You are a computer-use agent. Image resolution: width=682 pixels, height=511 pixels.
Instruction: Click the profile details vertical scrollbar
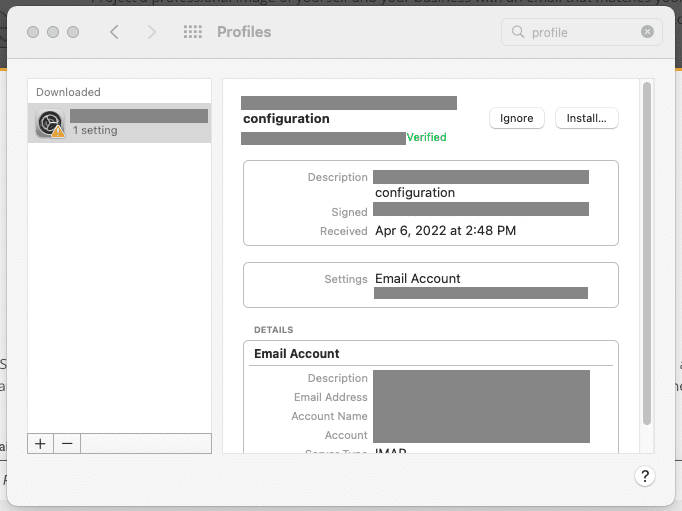647,250
